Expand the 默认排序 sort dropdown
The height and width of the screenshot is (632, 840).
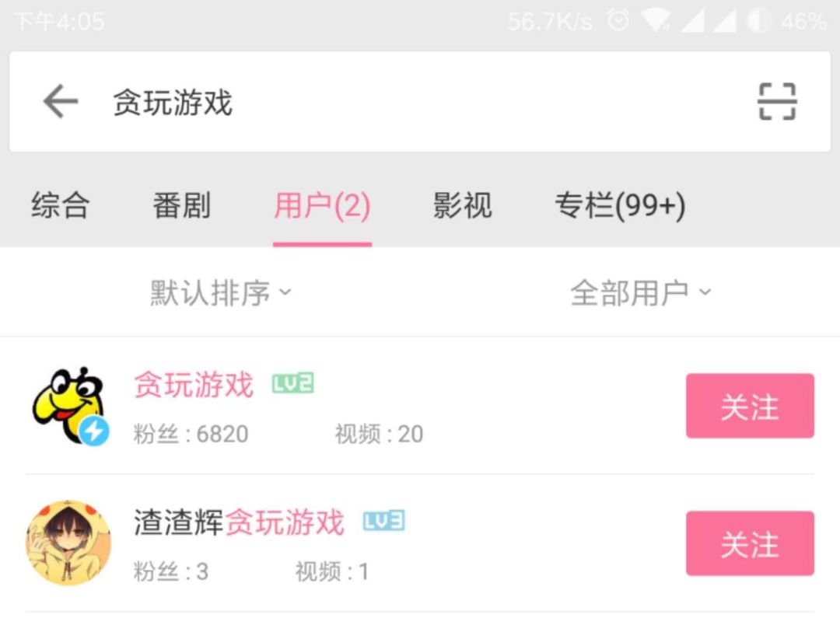pyautogui.click(x=220, y=292)
